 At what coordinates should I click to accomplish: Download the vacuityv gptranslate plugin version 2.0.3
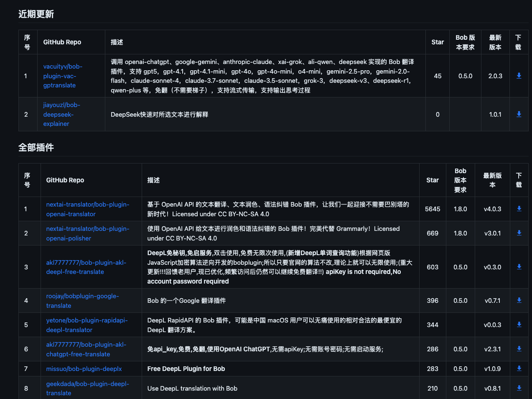pos(519,76)
